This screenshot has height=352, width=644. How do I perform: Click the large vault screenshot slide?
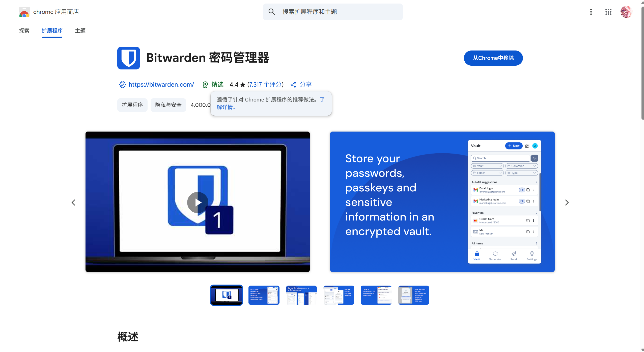tap(442, 202)
